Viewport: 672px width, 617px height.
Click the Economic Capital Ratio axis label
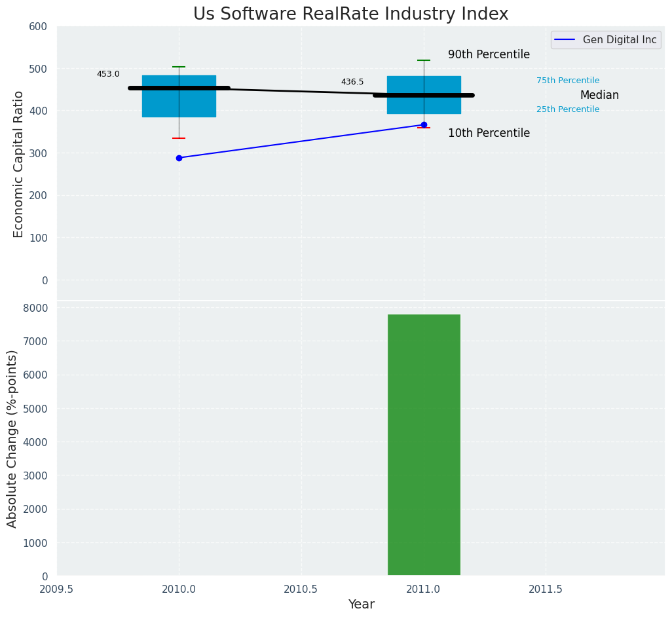[18, 164]
